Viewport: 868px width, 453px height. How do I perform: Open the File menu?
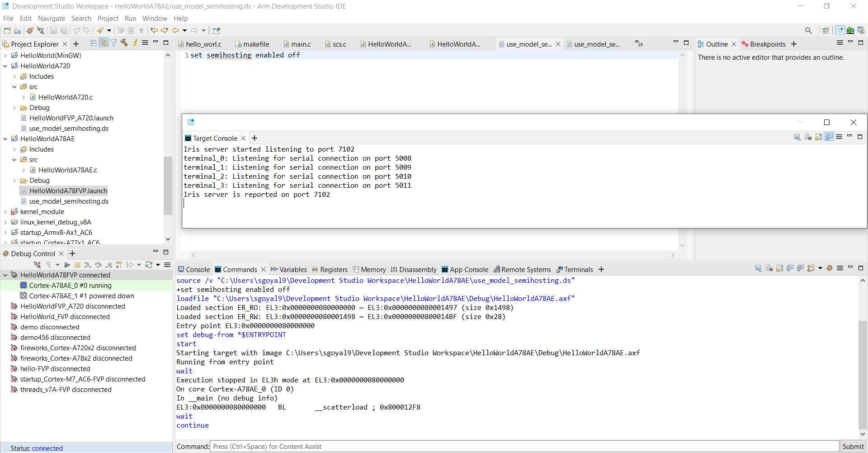pos(8,19)
